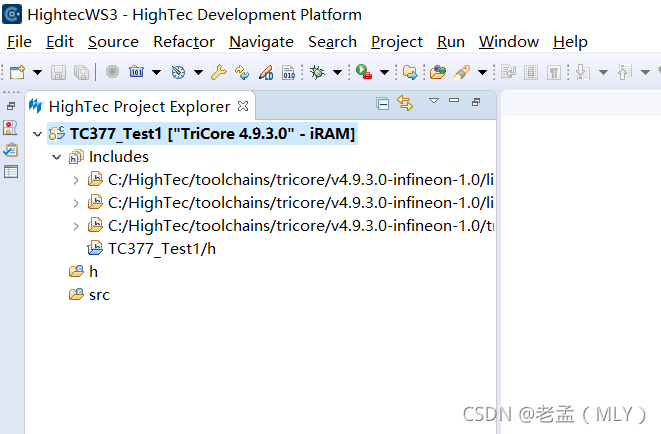661x434 pixels.
Task: Maximize the Project Explorer view
Action: pyautogui.click(x=476, y=102)
